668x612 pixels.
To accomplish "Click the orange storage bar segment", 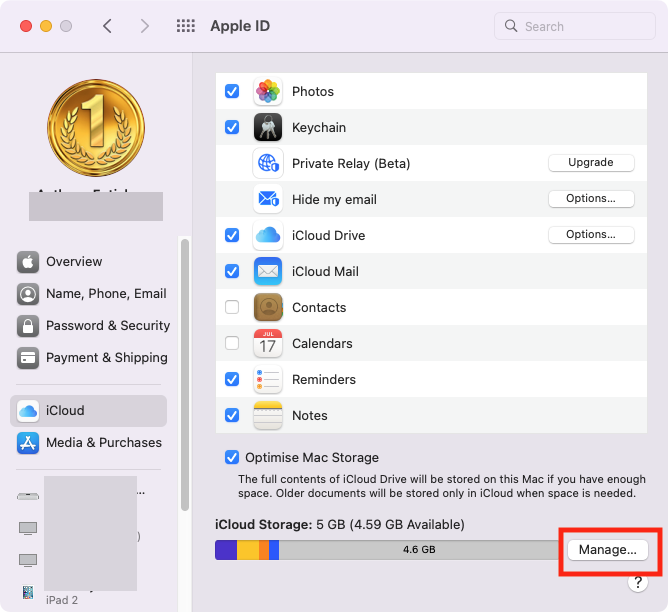I will click(x=264, y=550).
